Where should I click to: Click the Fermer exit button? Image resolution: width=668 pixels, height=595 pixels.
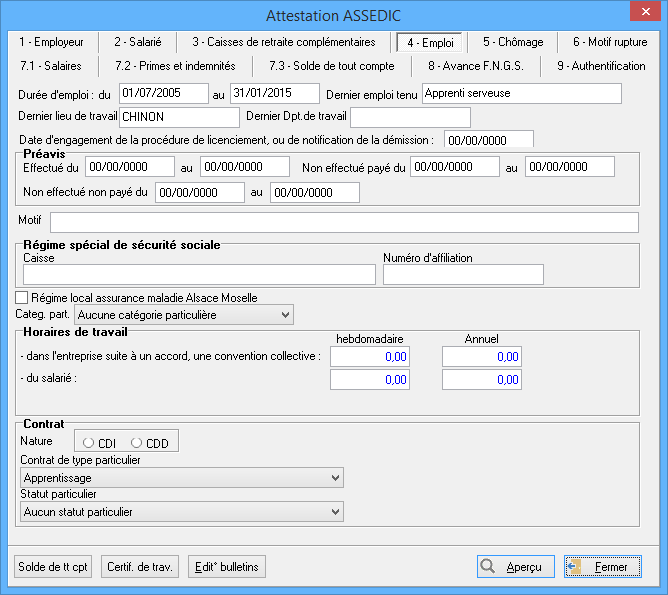pos(601,566)
